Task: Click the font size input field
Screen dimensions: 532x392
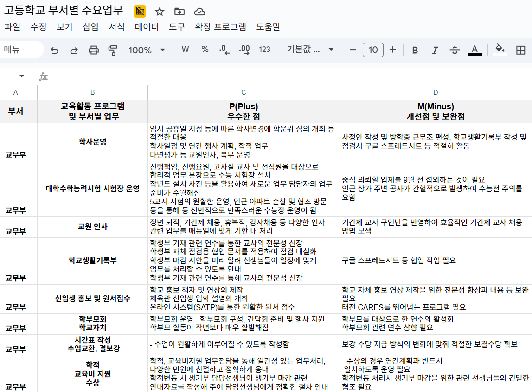Action: 373,50
